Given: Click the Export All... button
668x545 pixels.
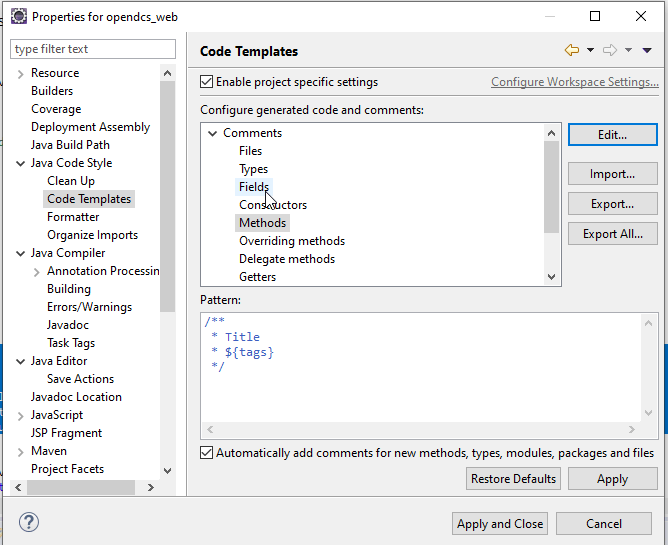Looking at the screenshot, I should [613, 234].
